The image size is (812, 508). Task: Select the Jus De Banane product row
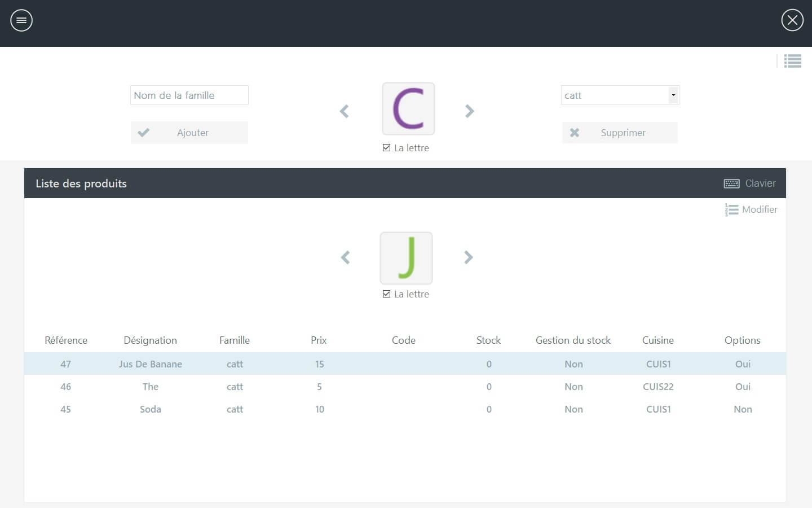[x=151, y=364]
